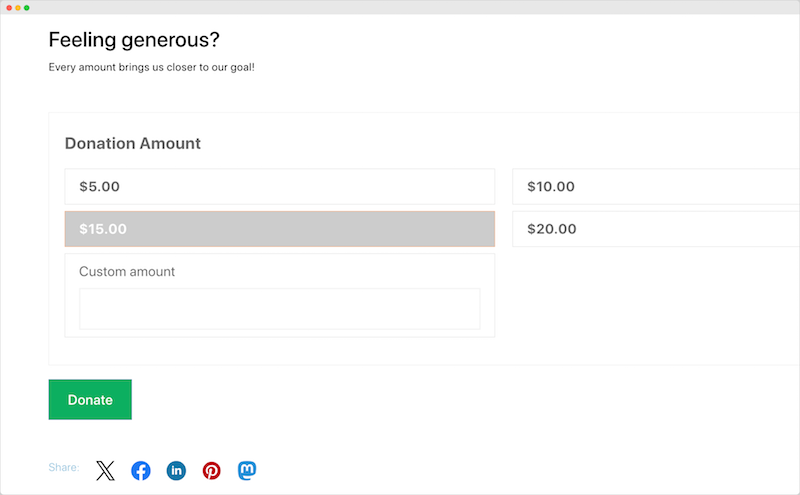Click the 'Every amount brings us closer' subtitle

click(152, 67)
